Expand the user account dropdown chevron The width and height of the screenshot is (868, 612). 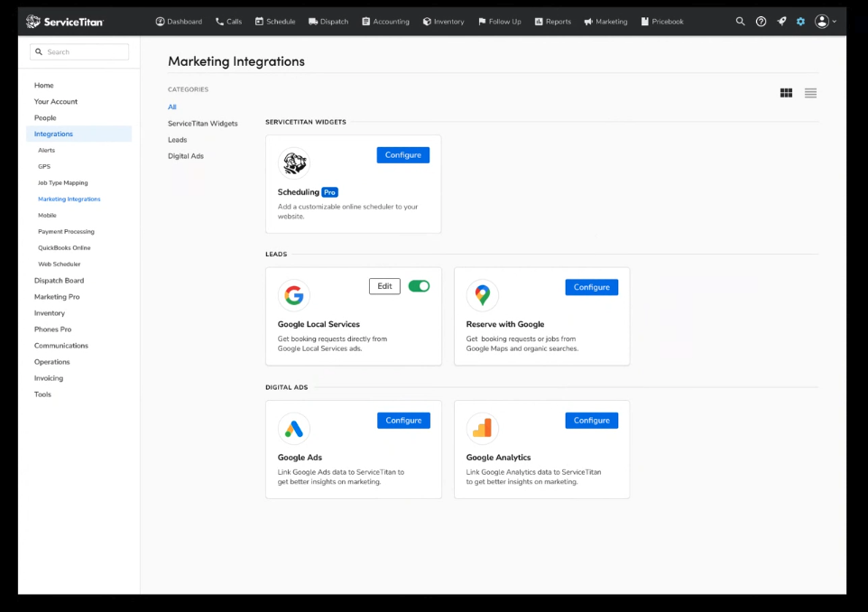836,21
